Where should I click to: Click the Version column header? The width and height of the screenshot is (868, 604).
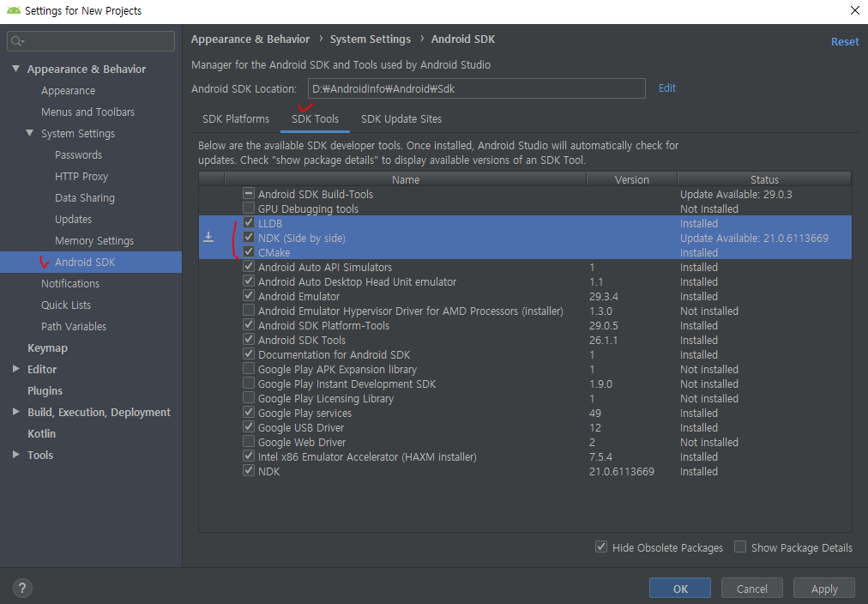coord(631,179)
